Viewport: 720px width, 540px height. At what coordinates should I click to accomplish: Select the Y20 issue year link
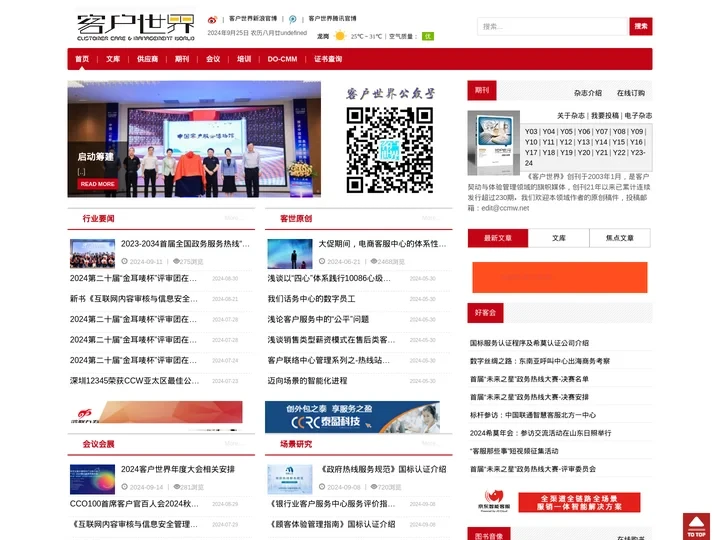[x=584, y=152]
